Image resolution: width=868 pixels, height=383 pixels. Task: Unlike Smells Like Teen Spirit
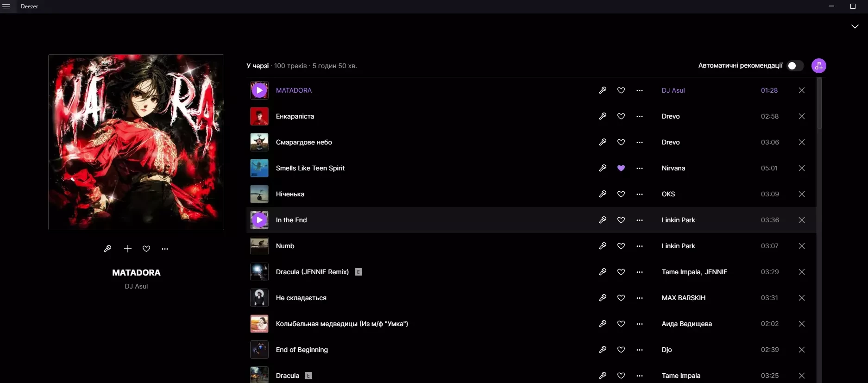coord(621,168)
